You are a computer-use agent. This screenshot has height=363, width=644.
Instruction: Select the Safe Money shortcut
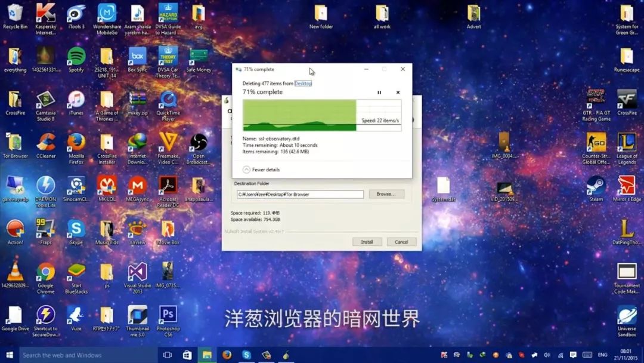point(199,60)
